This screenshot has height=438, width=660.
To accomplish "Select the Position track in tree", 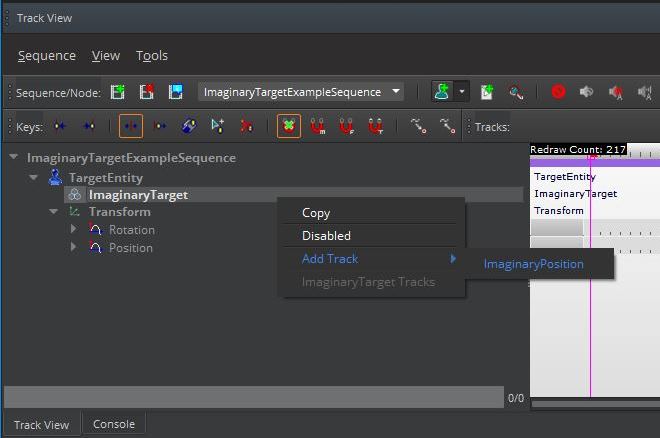I will coord(130,248).
